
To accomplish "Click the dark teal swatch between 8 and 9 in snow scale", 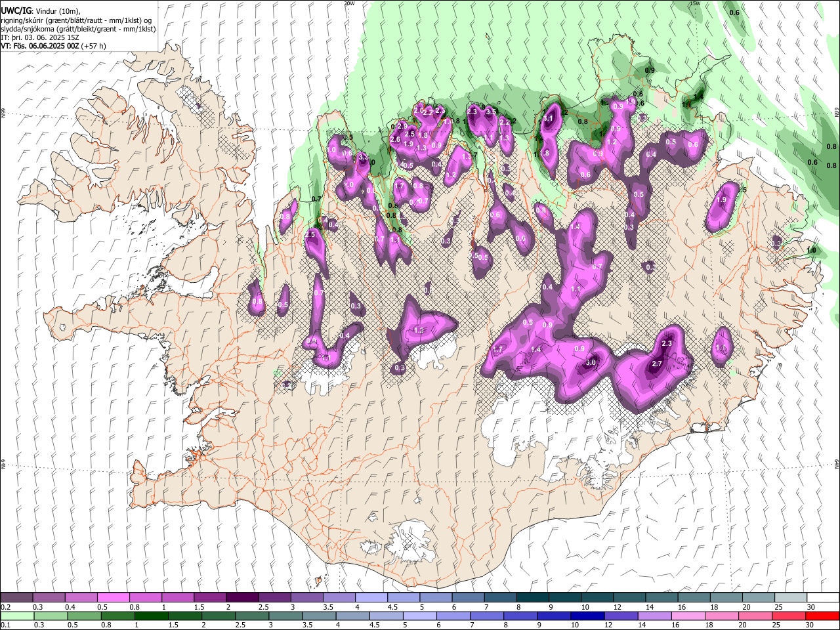I will point(532,598).
